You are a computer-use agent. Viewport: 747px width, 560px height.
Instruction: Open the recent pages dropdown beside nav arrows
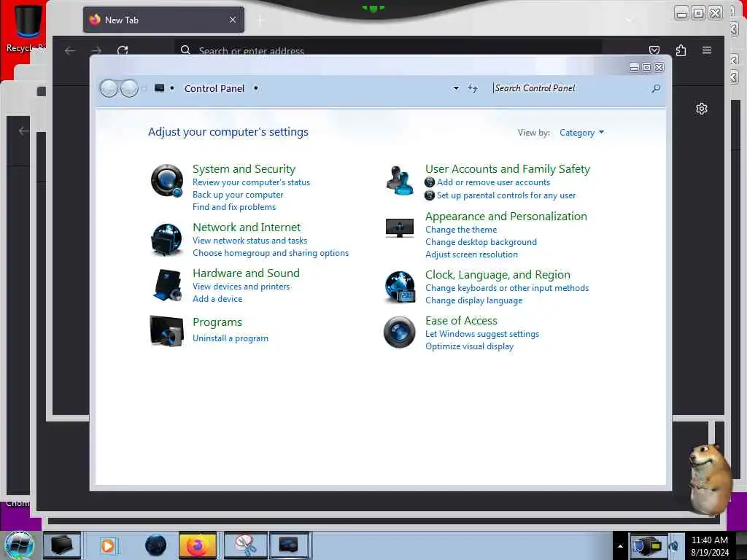click(144, 88)
